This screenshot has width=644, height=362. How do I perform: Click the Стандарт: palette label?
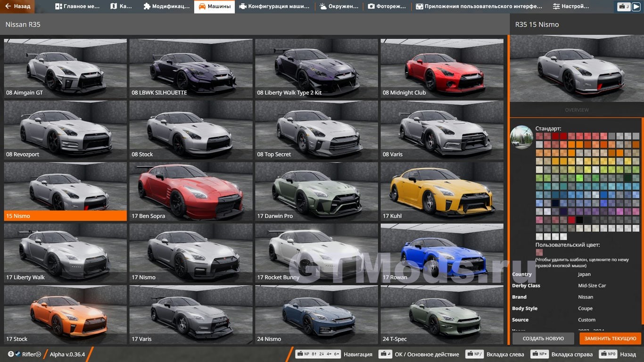click(x=548, y=128)
